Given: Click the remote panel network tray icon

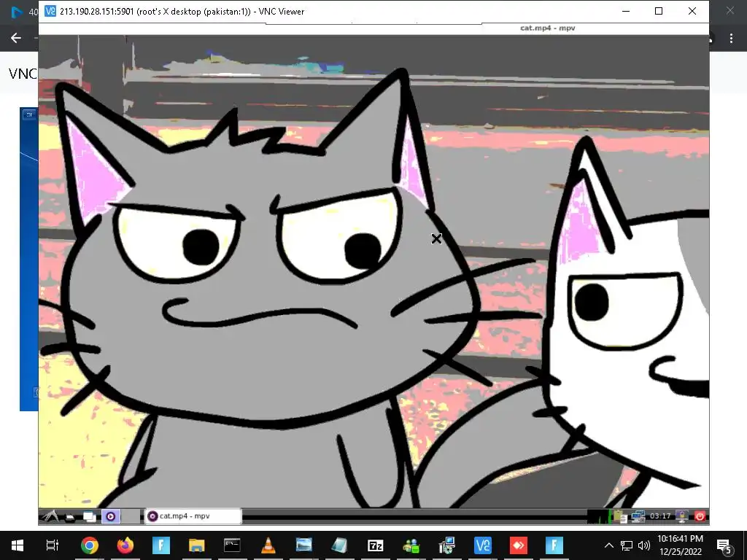Looking at the screenshot, I should click(x=638, y=516).
